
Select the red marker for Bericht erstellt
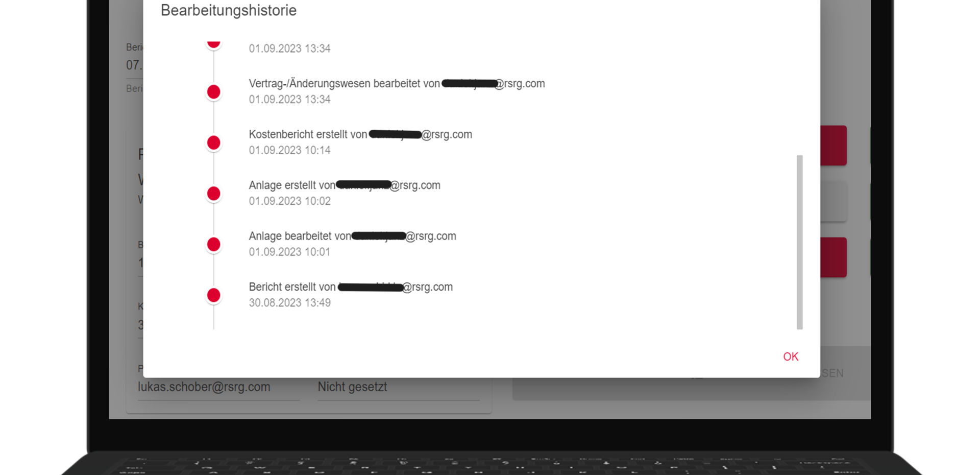pos(213,295)
